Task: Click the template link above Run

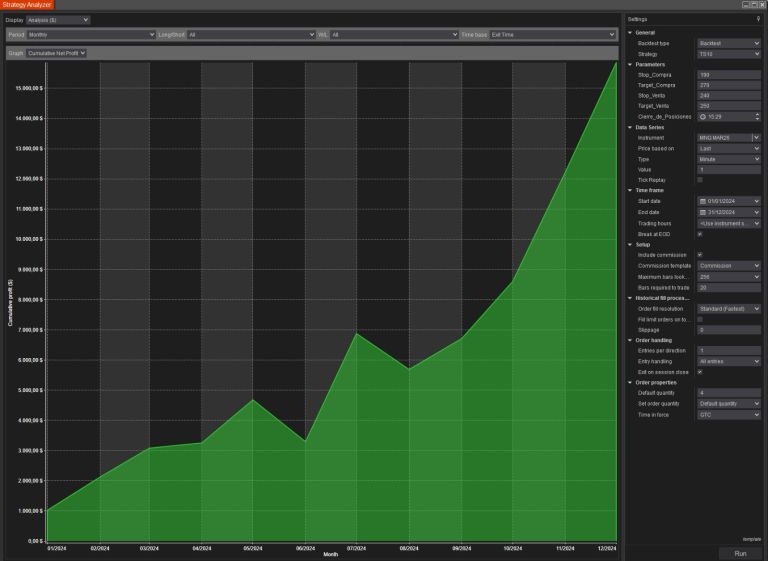Action: tap(751, 539)
